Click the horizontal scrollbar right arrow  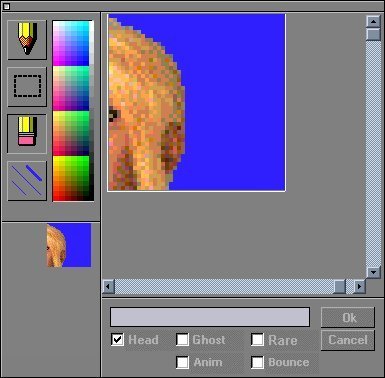pos(359,286)
